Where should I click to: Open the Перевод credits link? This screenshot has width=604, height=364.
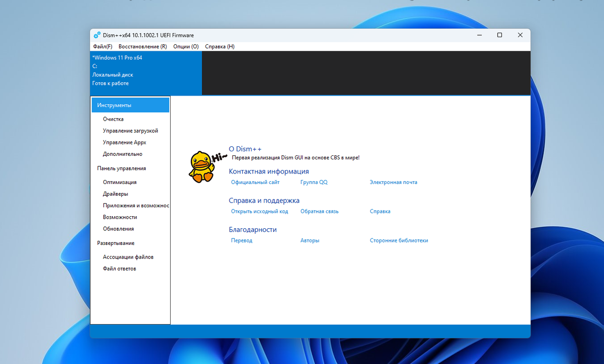pyautogui.click(x=242, y=241)
